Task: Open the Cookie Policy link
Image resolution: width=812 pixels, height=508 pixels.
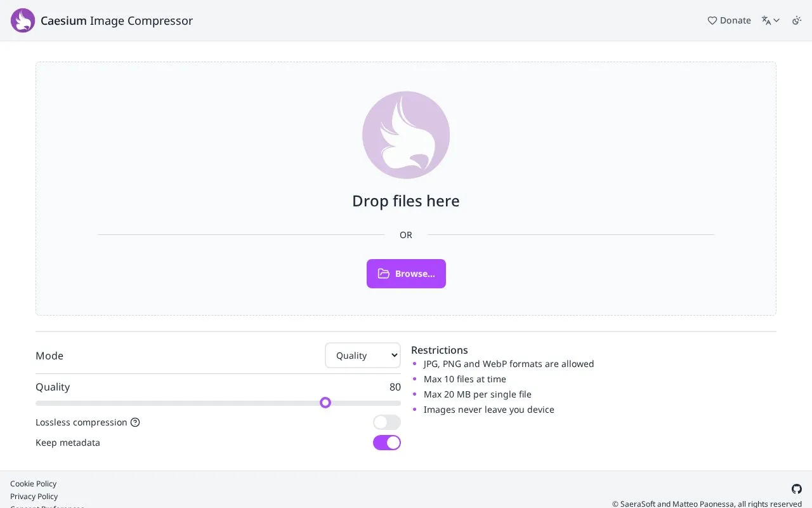Action: click(x=34, y=484)
